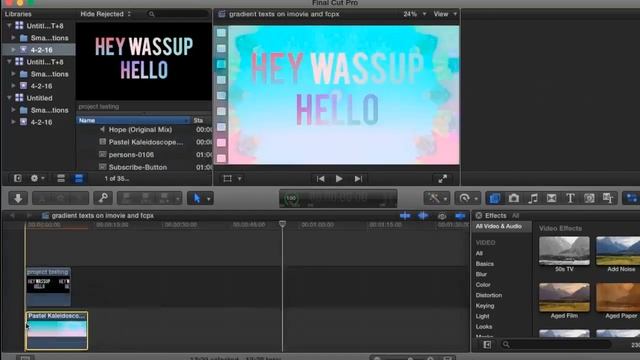This screenshot has width=640, height=360.
Task: Select the Untitled library
Action: point(39,98)
